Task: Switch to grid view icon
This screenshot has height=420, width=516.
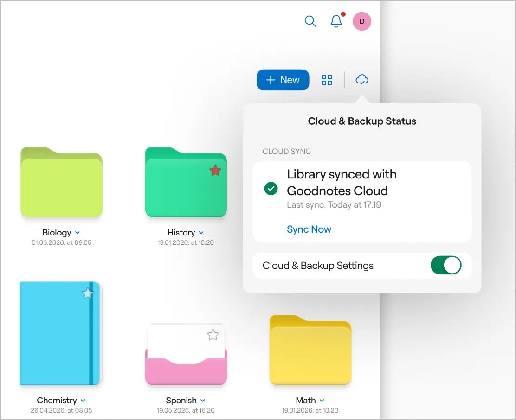Action: (327, 80)
